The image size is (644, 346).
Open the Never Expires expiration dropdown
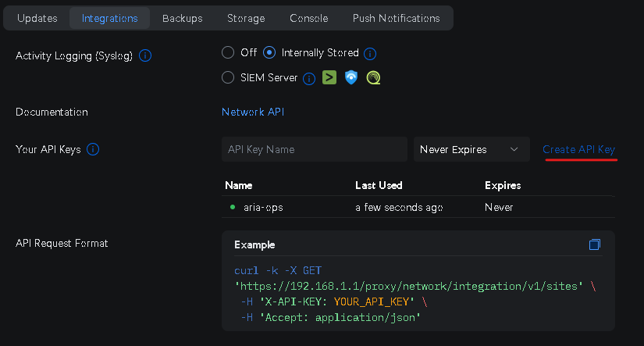click(469, 149)
